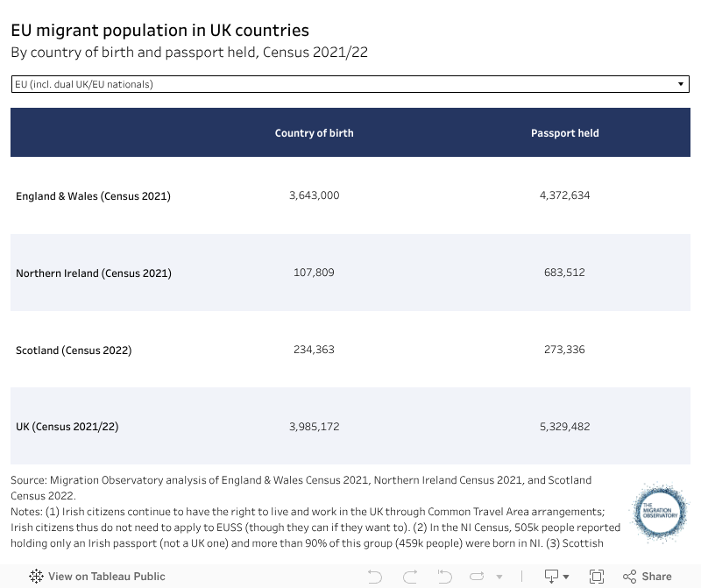Click the Share icon
The width and height of the screenshot is (701, 588).
click(629, 577)
